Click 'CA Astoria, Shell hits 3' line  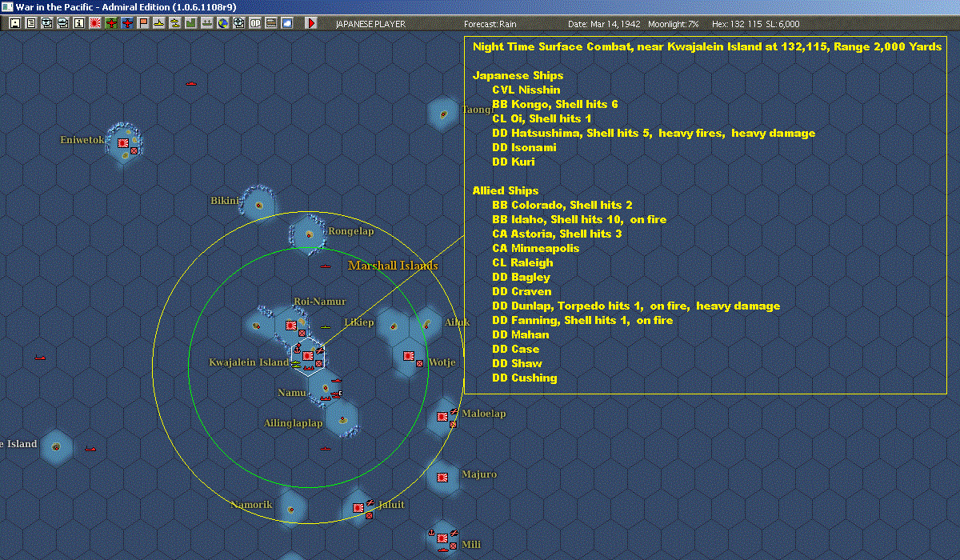pos(557,234)
